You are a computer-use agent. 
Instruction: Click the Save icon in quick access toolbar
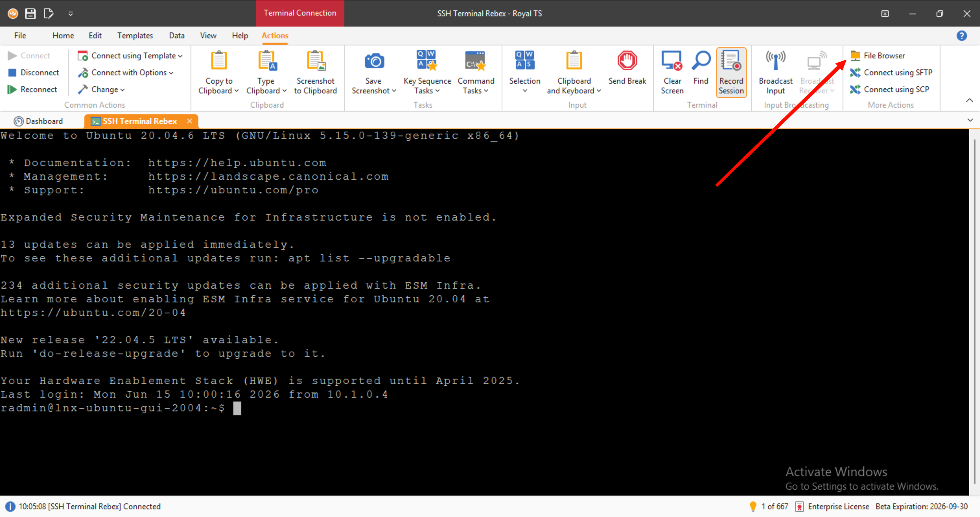[30, 13]
